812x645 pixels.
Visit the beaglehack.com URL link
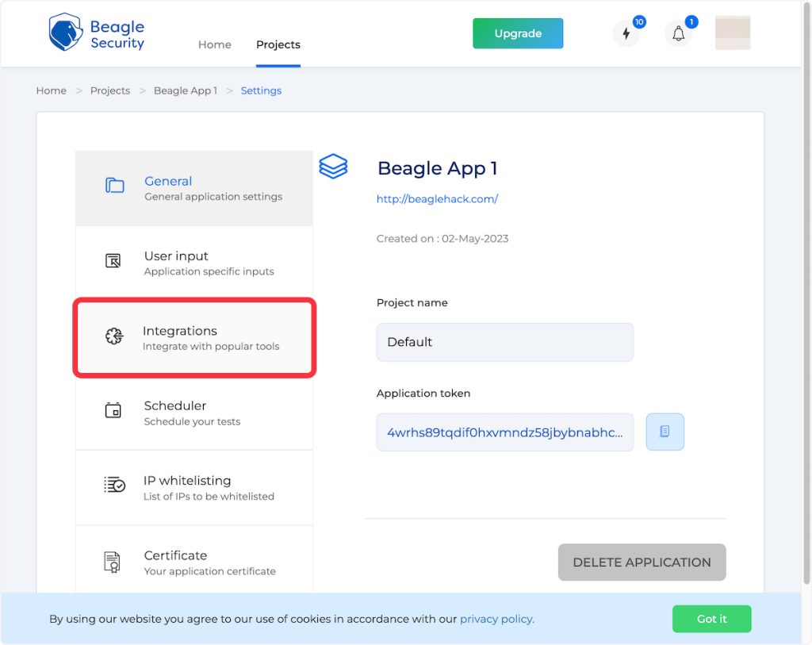437,199
